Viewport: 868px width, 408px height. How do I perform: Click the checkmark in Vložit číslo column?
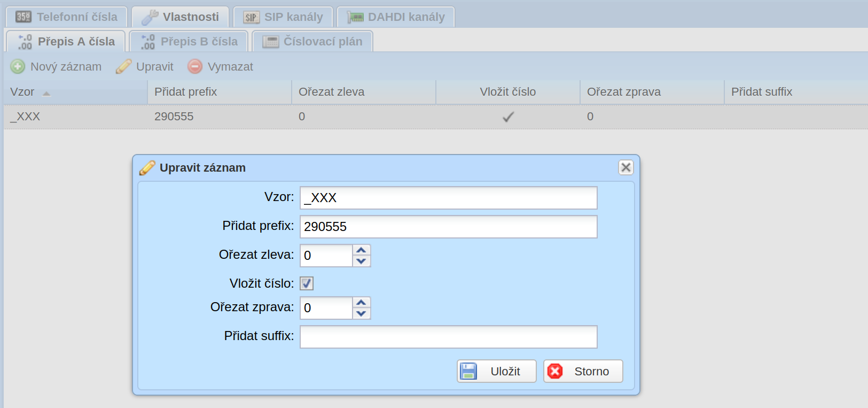tap(508, 117)
